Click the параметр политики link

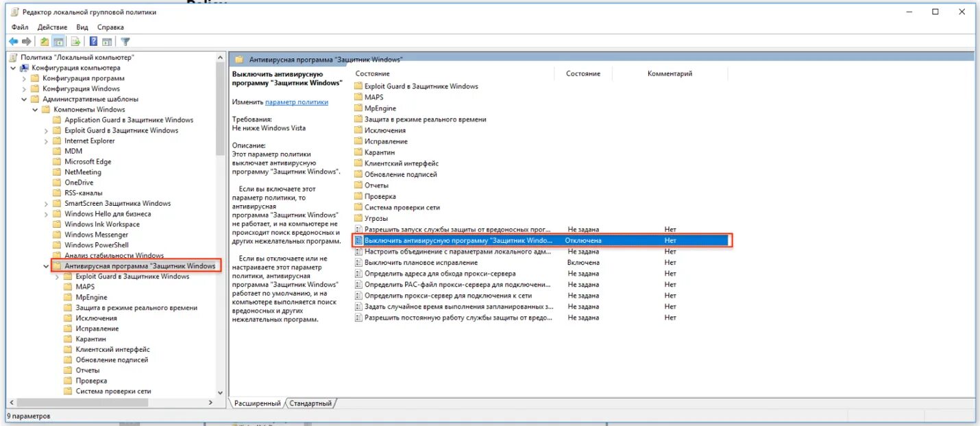(x=297, y=102)
